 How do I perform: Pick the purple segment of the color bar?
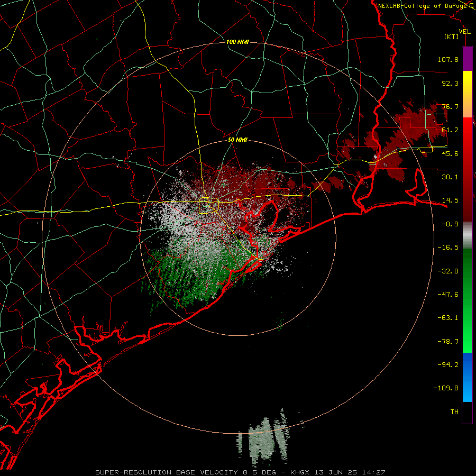(x=467, y=59)
